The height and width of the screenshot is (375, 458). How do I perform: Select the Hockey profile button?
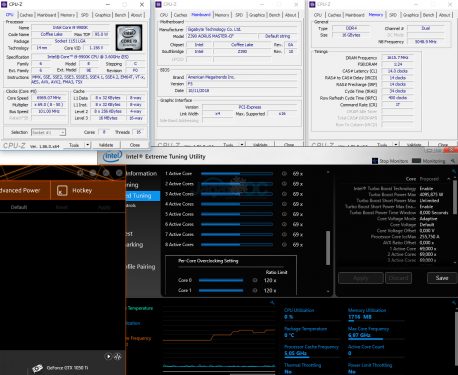[x=88, y=190]
